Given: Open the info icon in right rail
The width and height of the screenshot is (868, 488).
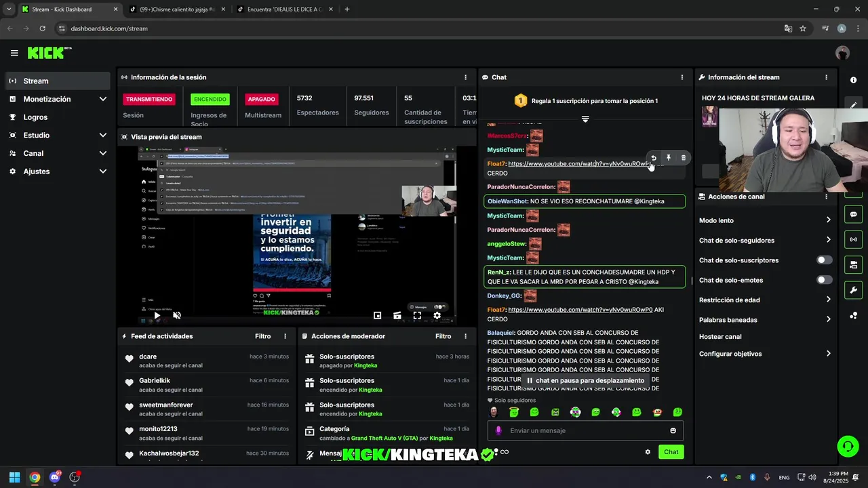Looking at the screenshot, I should coord(853,80).
